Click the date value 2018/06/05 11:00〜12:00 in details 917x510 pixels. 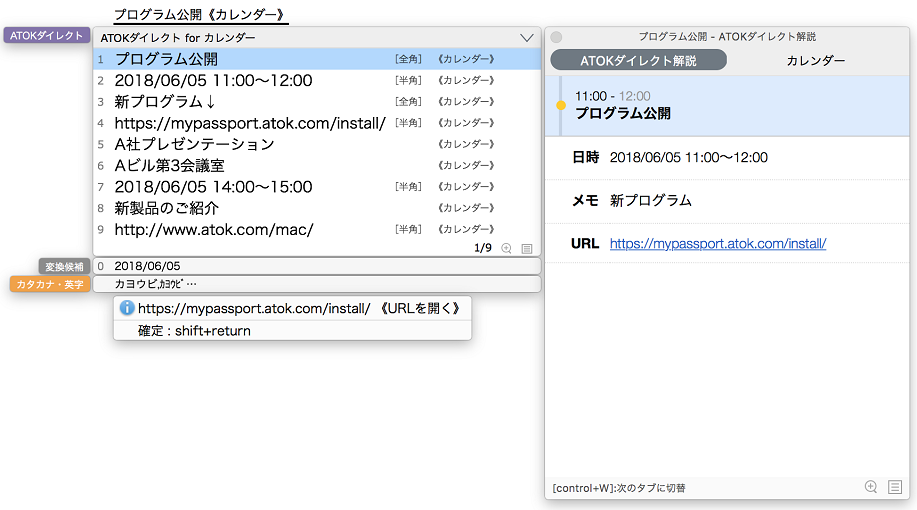(x=688, y=157)
